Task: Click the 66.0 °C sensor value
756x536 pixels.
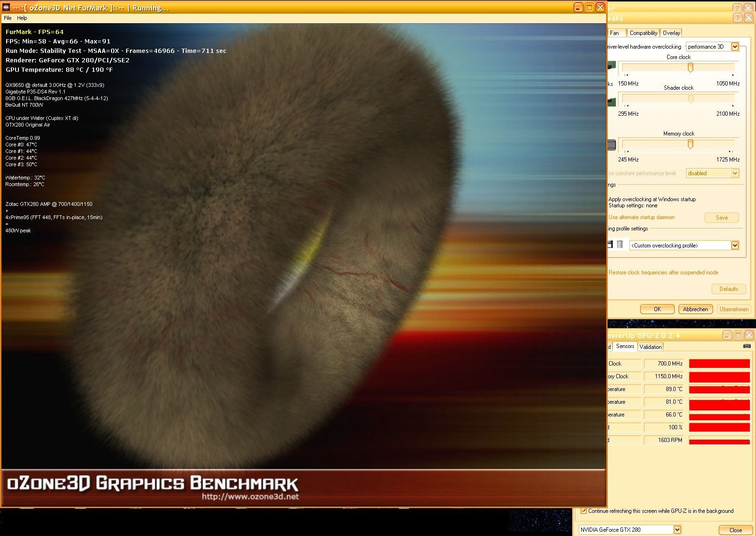Action: tap(664, 415)
